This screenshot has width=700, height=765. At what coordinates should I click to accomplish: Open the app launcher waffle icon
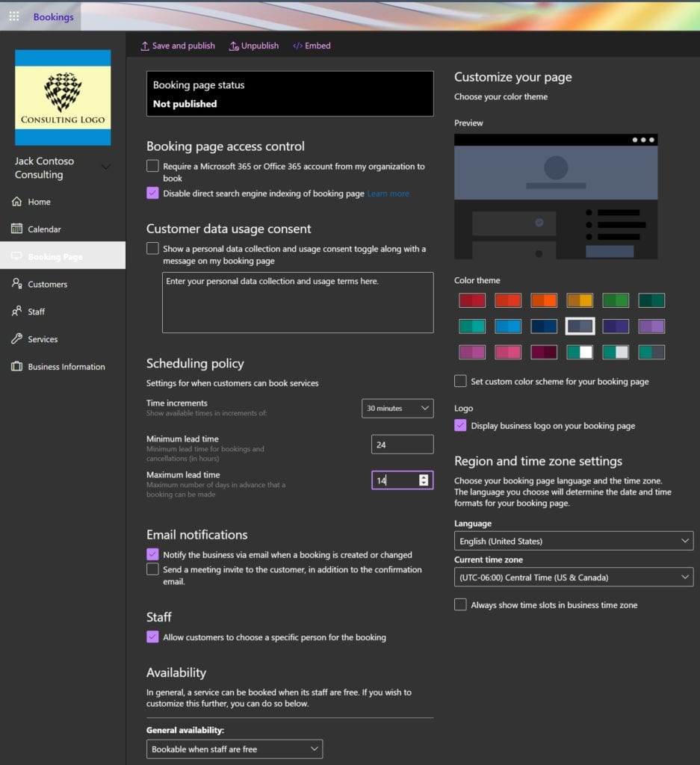13,16
